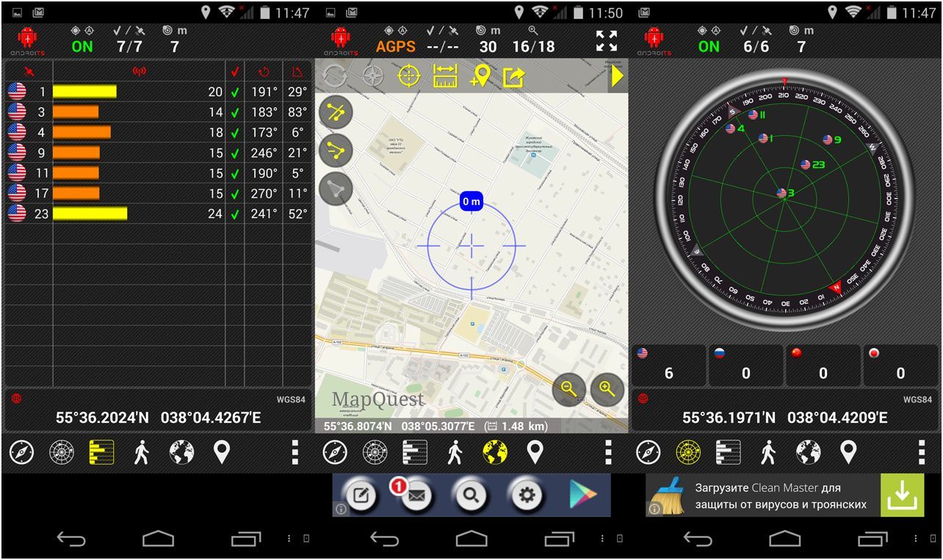943x560 pixels.
Task: Click the gray rotate/refresh icon on map toolbar
Action: click(335, 76)
